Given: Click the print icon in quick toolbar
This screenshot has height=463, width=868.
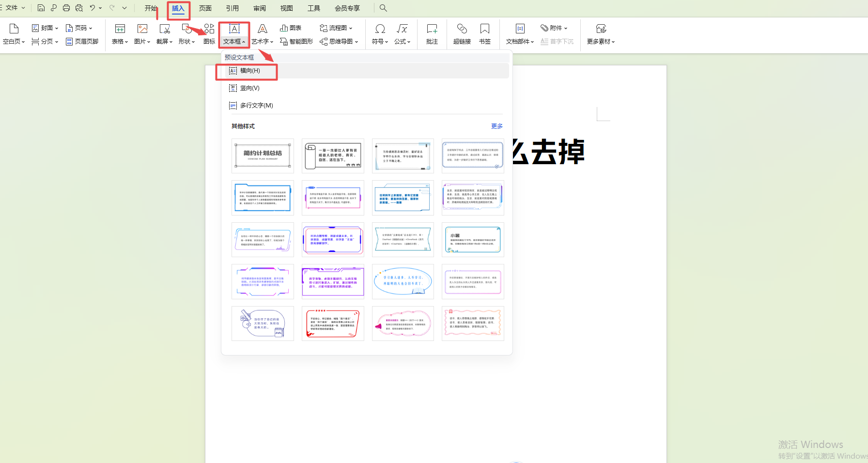Looking at the screenshot, I should tap(66, 8).
